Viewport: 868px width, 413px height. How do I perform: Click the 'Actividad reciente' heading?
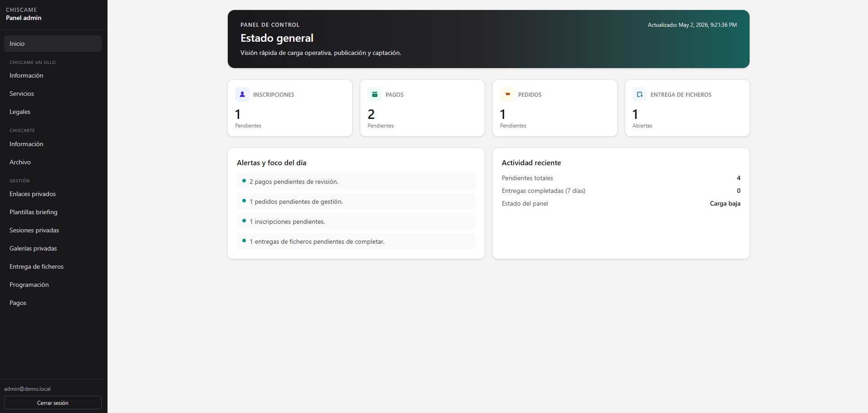click(531, 162)
